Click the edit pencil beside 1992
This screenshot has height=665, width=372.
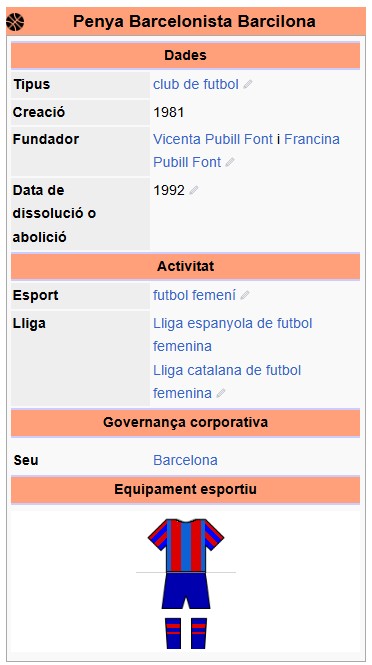point(193,191)
